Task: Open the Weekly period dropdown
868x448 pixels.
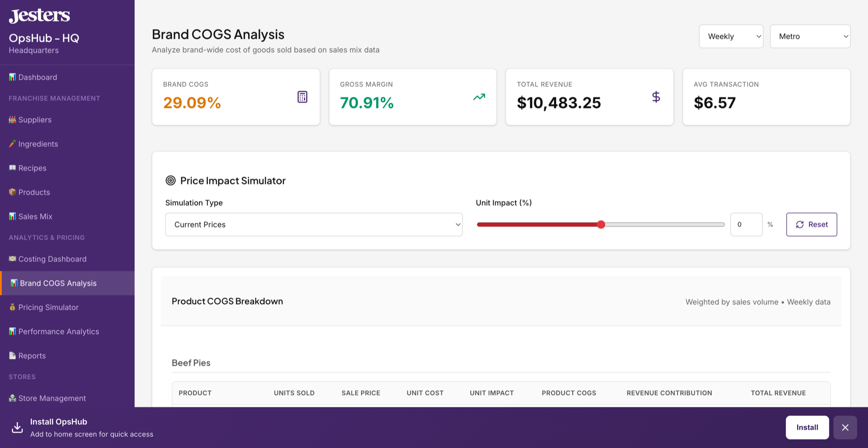Action: [731, 36]
